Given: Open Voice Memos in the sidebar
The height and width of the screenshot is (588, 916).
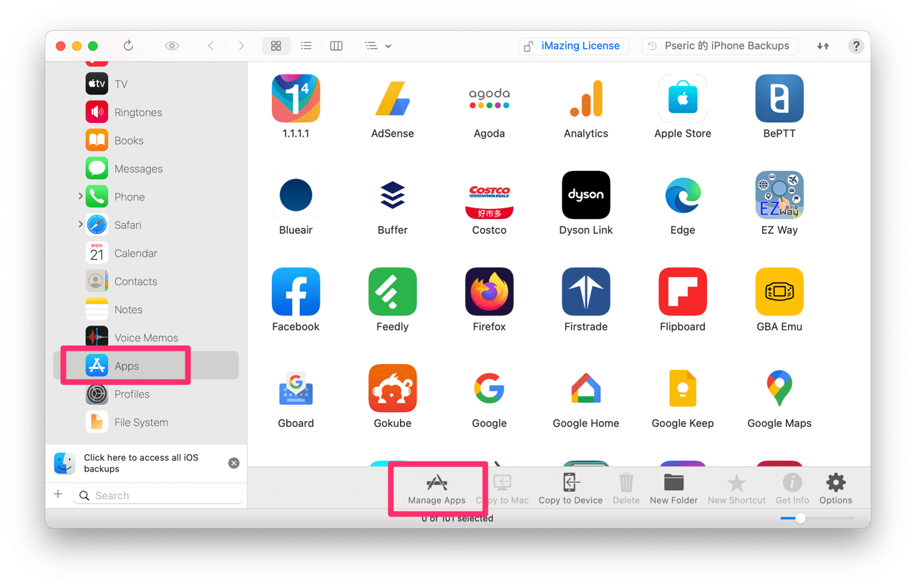Looking at the screenshot, I should (146, 338).
